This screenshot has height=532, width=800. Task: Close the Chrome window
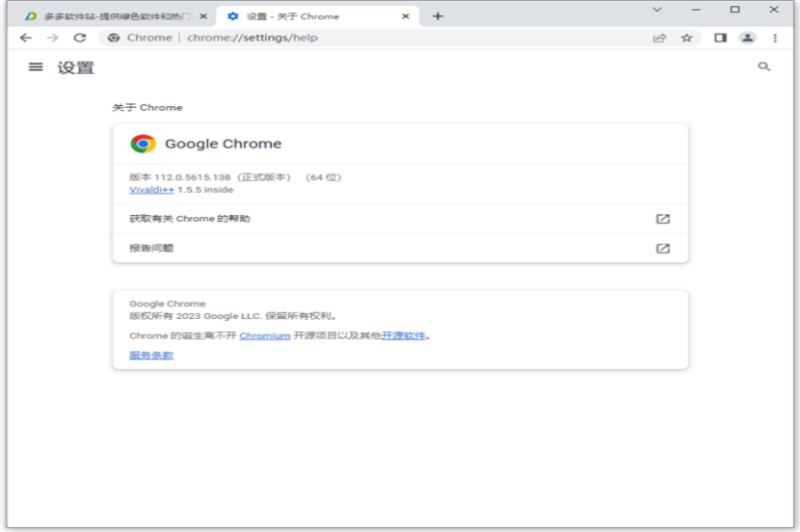click(773, 10)
